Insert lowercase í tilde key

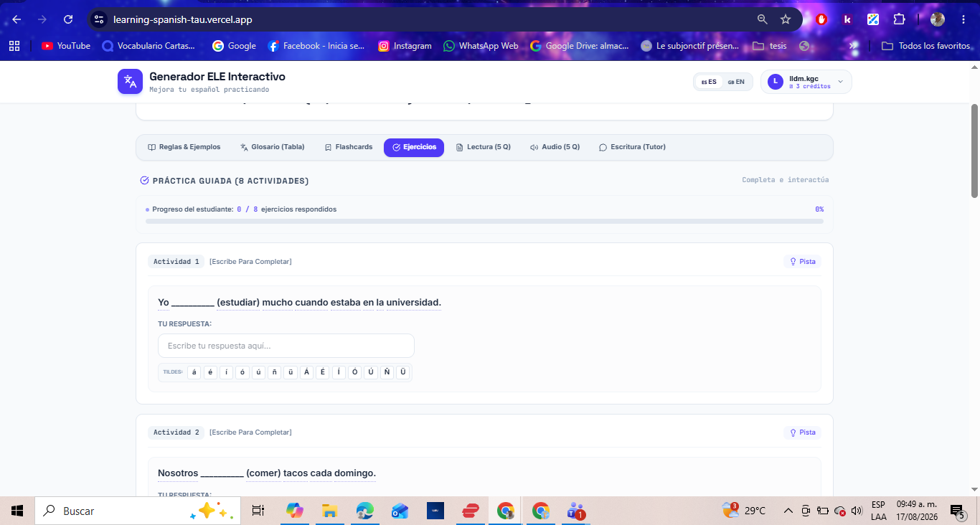(226, 372)
